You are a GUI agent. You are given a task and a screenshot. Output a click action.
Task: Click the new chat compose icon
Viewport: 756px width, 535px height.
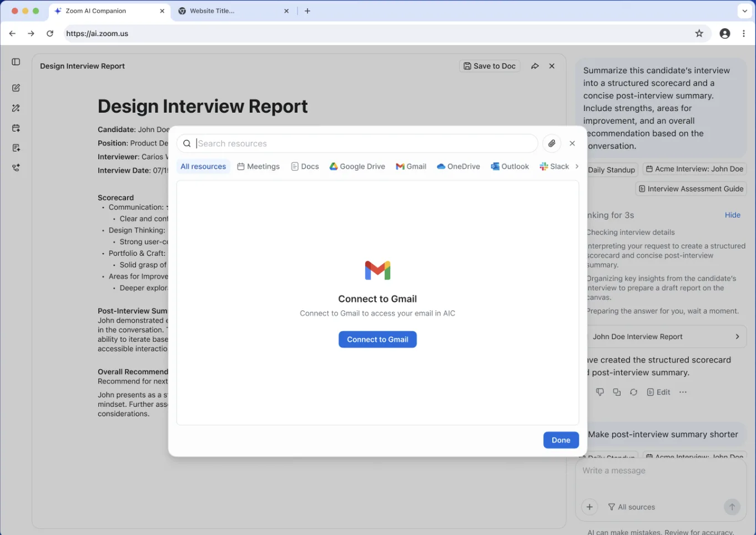point(16,88)
